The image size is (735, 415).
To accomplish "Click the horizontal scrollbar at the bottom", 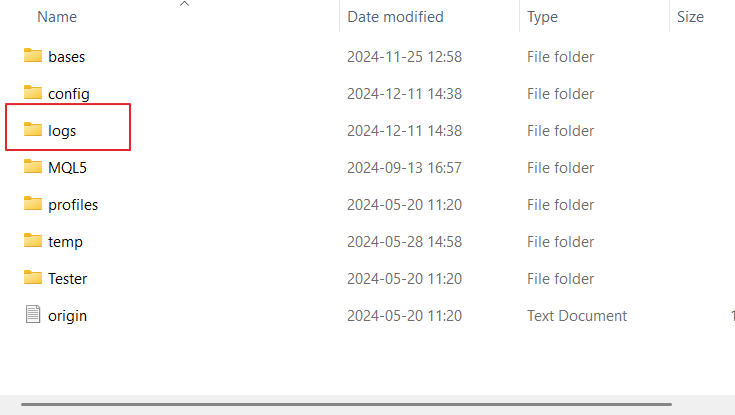I will click(346, 404).
